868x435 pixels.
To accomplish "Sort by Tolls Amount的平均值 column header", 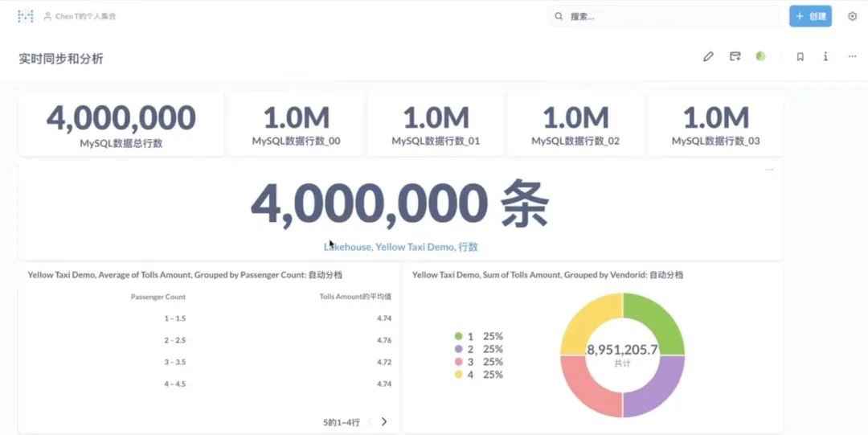I will tap(355, 297).
